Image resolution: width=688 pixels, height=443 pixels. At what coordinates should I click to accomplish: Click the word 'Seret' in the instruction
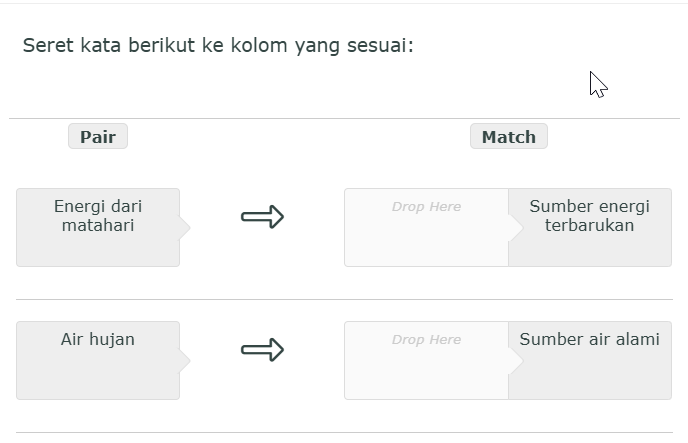click(46, 46)
